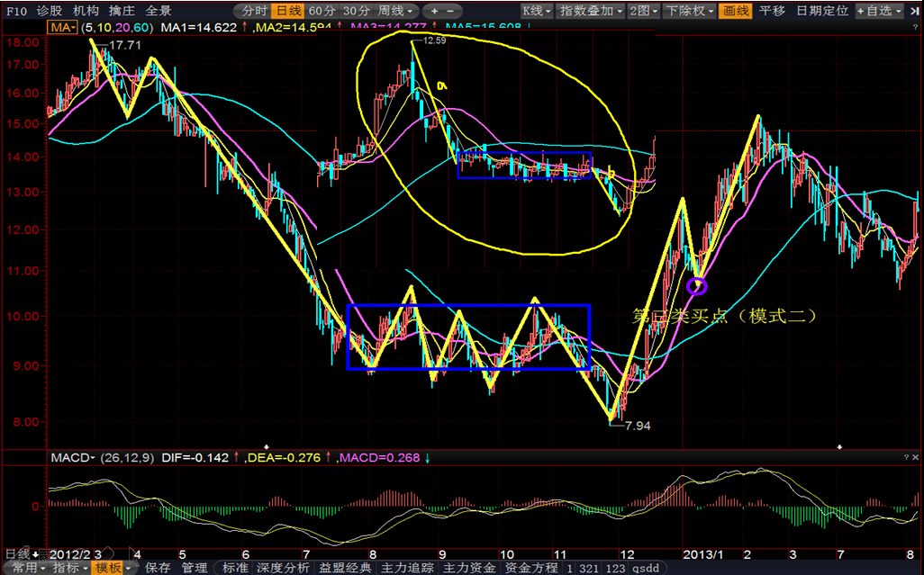Click the MA parameters (5,10,20,60)
The height and width of the screenshot is (575, 924).
(x=117, y=27)
